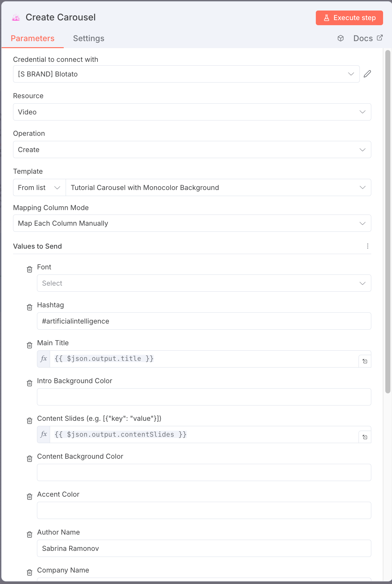
Task: Delete the Font field with trash icon
Action: (x=30, y=269)
